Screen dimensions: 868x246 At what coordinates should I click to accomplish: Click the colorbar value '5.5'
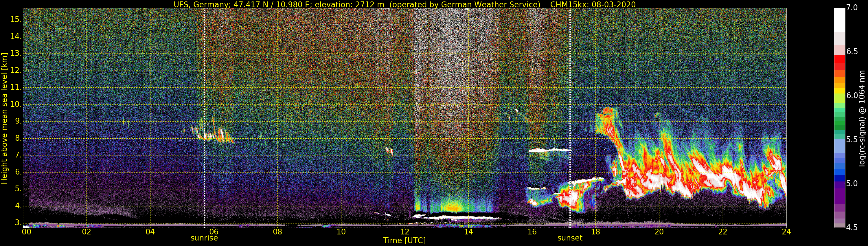[x=852, y=140]
